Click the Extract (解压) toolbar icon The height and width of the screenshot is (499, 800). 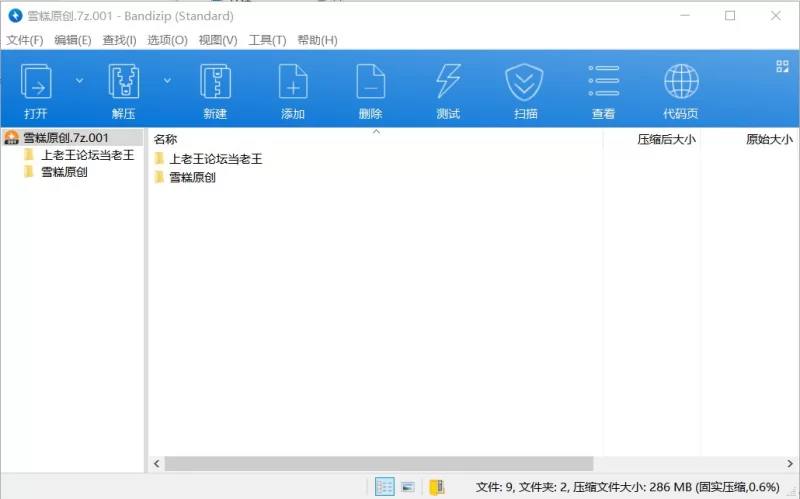123,82
